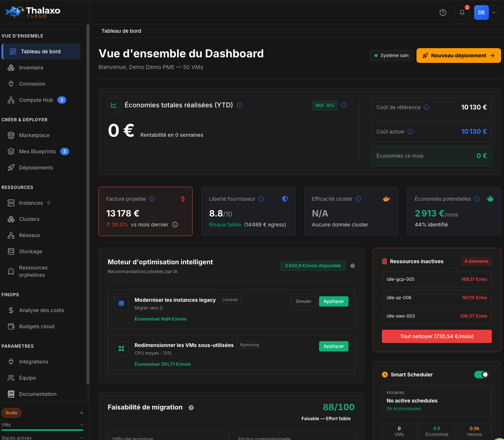The width and height of the screenshot is (504, 440).
Task: Select idle-az-006 inactive resource row
Action: [437, 298]
